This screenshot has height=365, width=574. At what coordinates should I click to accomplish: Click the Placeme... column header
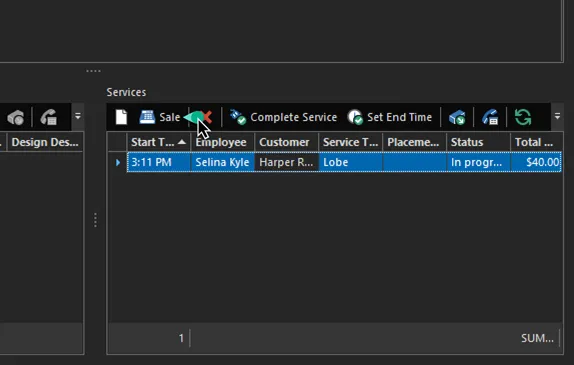point(414,142)
